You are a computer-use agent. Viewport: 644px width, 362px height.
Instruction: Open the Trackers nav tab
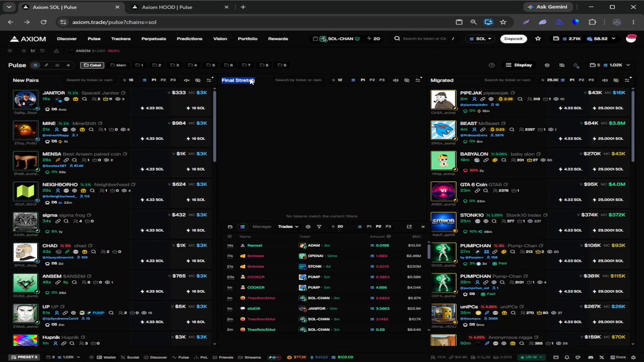121,39
